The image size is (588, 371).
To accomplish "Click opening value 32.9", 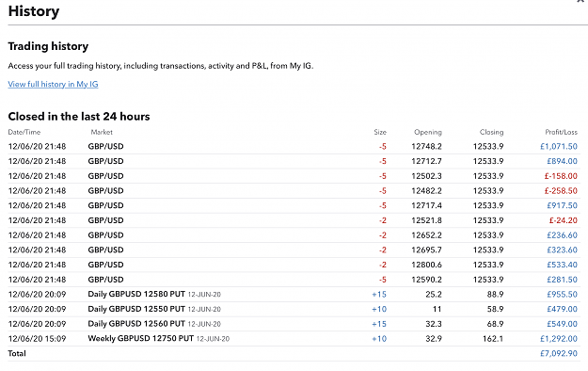I will (x=434, y=339).
